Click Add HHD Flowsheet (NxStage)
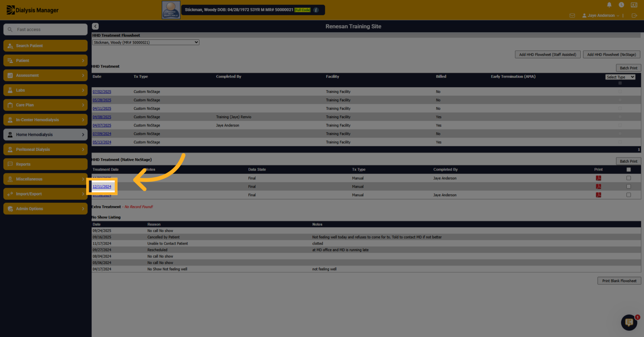Image resolution: width=644 pixels, height=337 pixels. click(x=612, y=54)
